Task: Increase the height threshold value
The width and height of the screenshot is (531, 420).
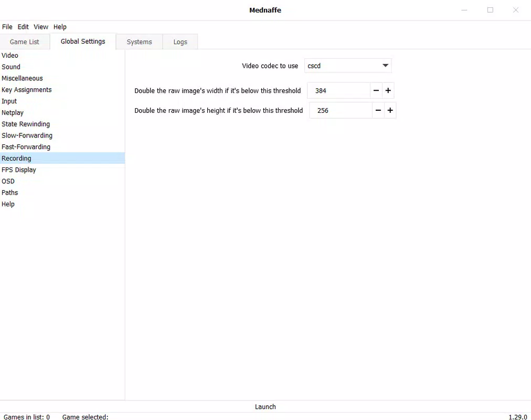Action: coord(390,110)
